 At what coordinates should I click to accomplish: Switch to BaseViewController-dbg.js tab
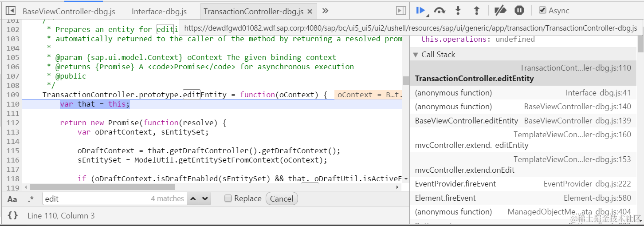coord(68,12)
